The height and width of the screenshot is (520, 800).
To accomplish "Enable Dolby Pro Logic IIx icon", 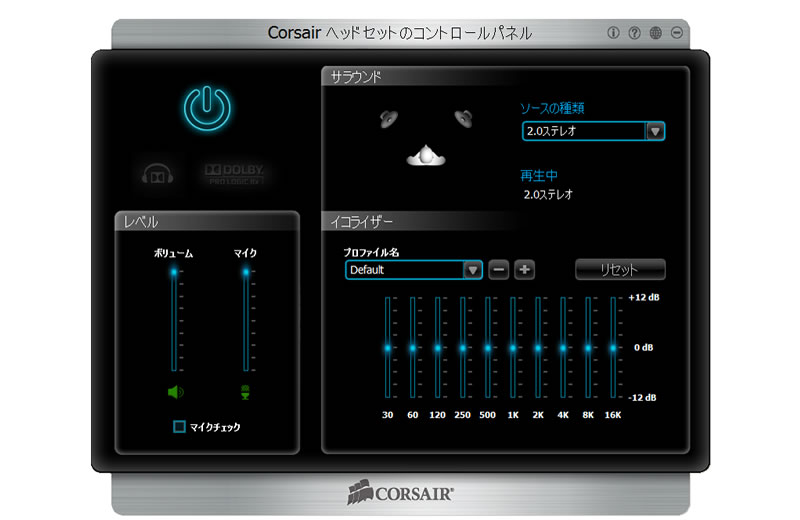I will pyautogui.click(x=234, y=174).
